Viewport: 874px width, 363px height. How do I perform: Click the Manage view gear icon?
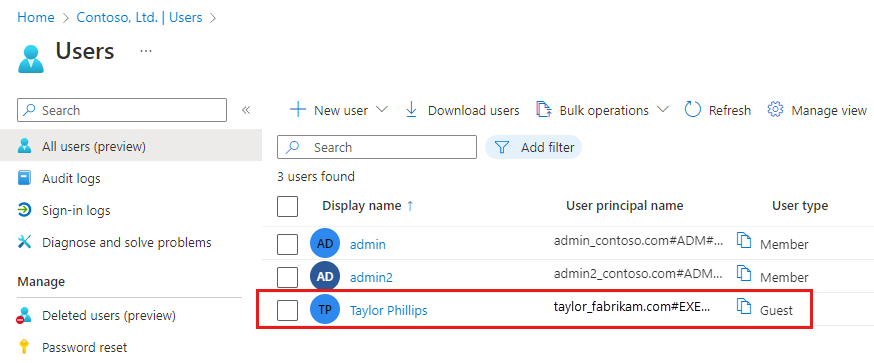pos(775,110)
